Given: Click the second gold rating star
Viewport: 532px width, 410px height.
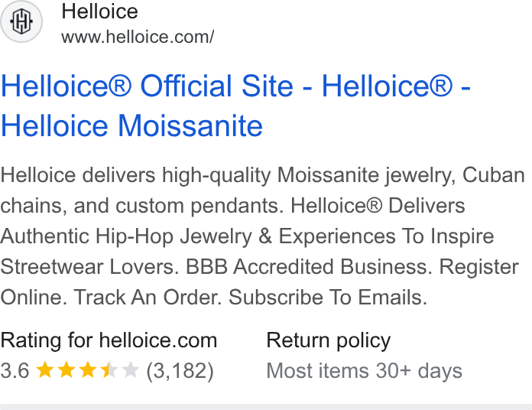Looking at the screenshot, I should click(x=66, y=369).
